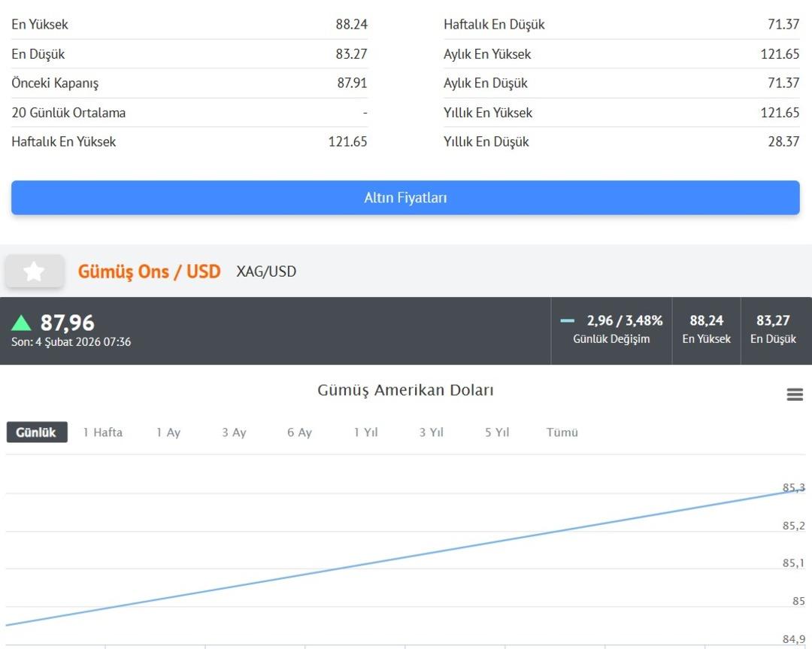Open the chart hamburger context menu
The image size is (812, 649).
(795, 395)
